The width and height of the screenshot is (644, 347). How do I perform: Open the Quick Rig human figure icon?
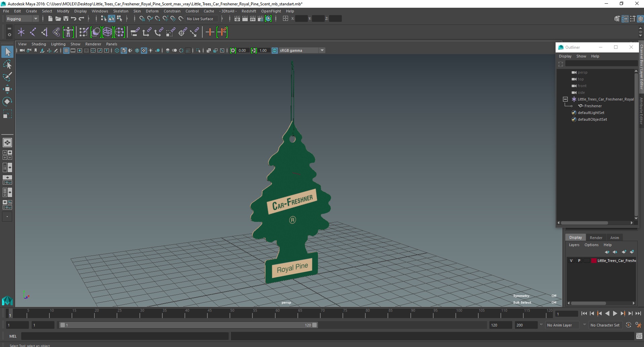click(x=68, y=32)
